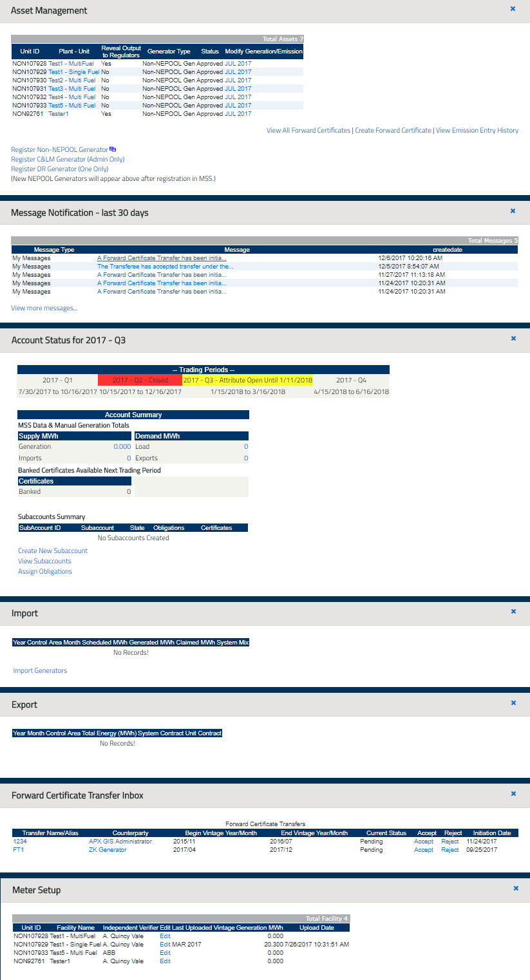Viewport: 530px width, 980px height.
Task: Click View more messages link
Action: pyautogui.click(x=44, y=308)
